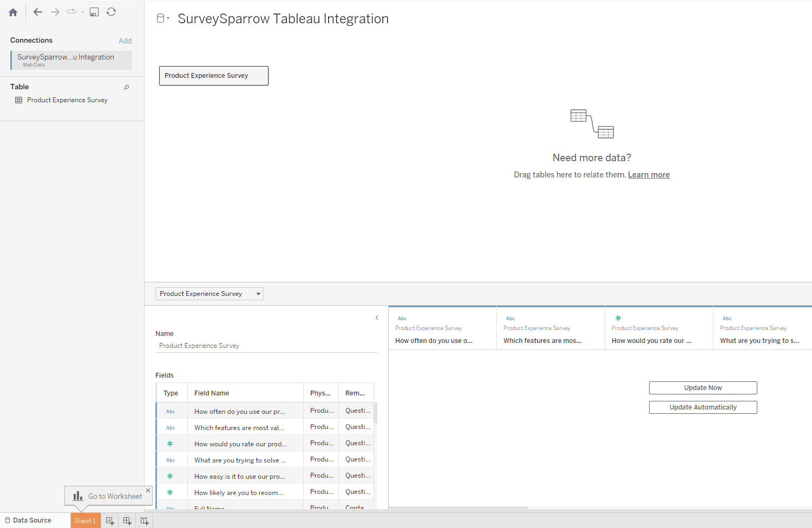Open the Learn more link
Viewport: 812px width, 528px height.
click(x=649, y=175)
